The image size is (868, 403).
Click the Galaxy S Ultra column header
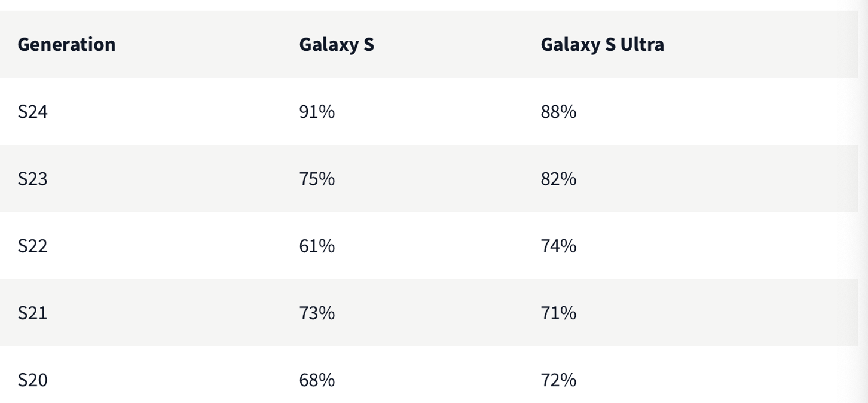(602, 44)
